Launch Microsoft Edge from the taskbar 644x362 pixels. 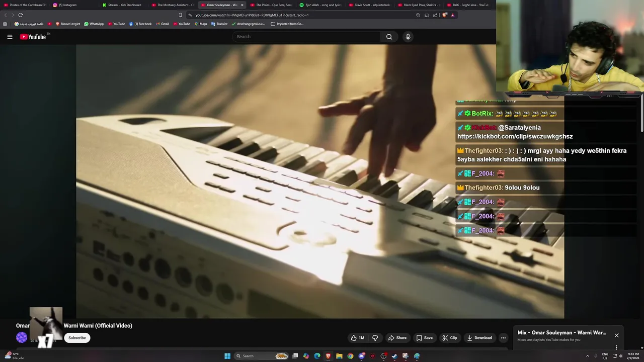[x=317, y=356]
